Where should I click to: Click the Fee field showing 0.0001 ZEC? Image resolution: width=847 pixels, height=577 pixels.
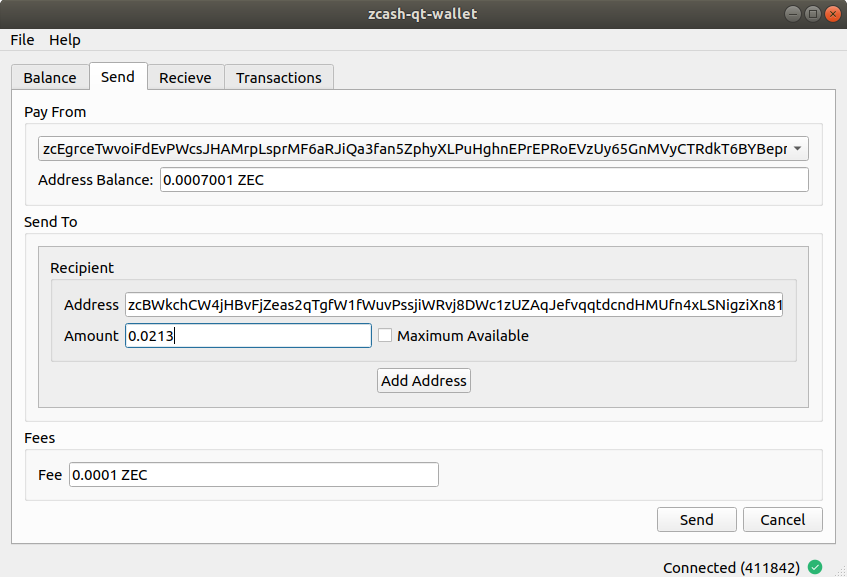coord(254,475)
